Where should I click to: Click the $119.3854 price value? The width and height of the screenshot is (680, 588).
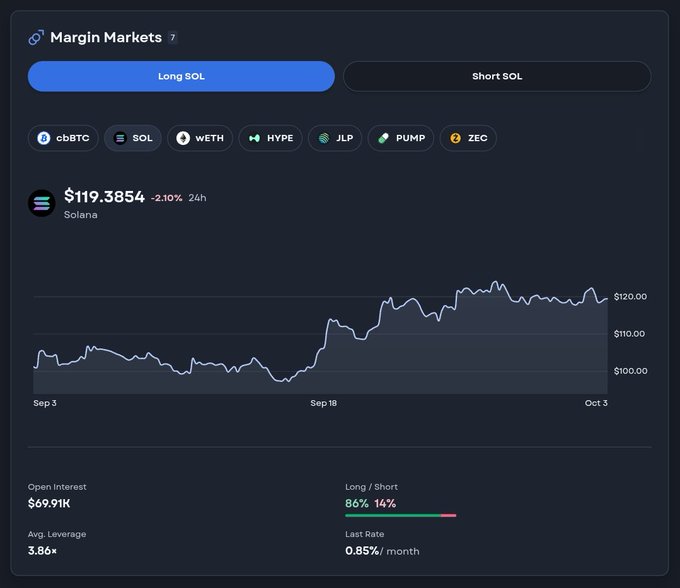(x=104, y=196)
